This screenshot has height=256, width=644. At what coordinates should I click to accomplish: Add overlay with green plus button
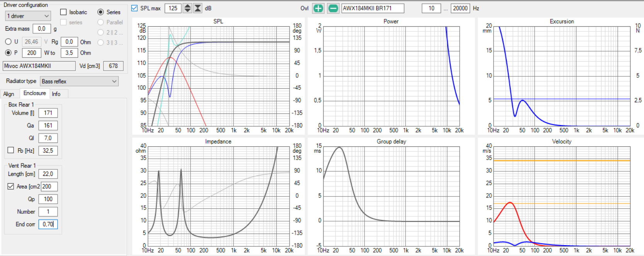pyautogui.click(x=318, y=8)
